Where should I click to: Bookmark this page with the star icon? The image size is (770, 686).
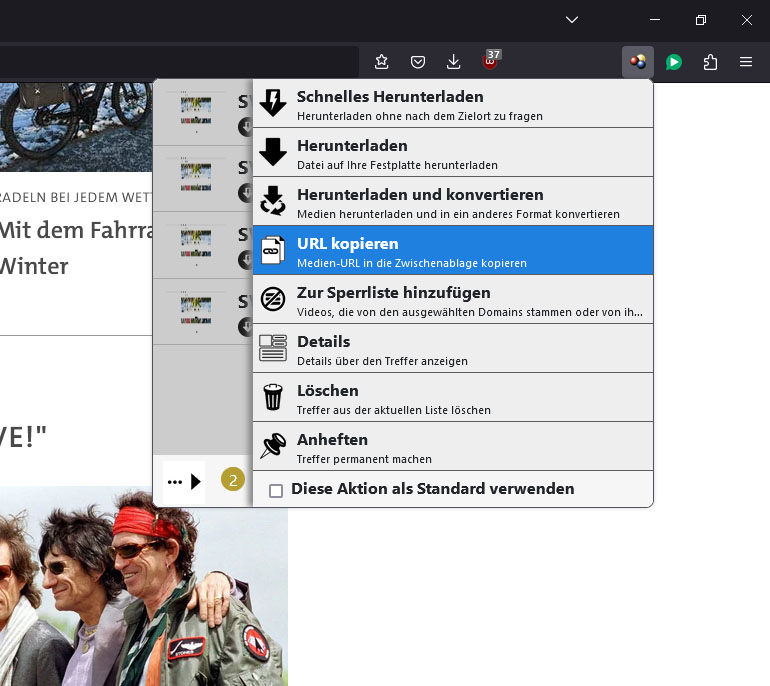(x=382, y=62)
